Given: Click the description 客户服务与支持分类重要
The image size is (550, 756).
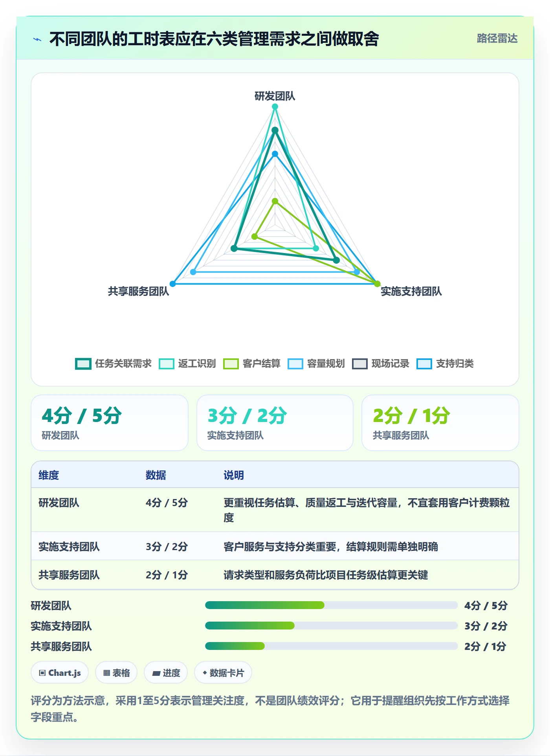Looking at the screenshot, I should pyautogui.click(x=331, y=547).
